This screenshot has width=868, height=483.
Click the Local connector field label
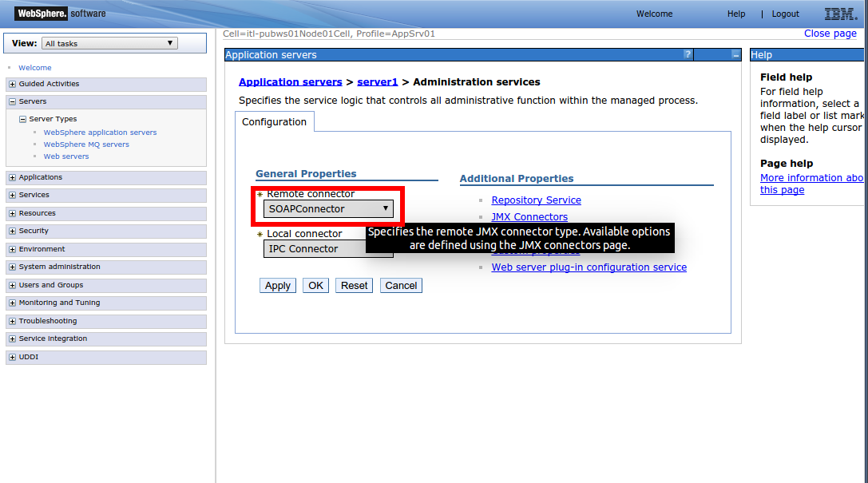[x=304, y=233]
